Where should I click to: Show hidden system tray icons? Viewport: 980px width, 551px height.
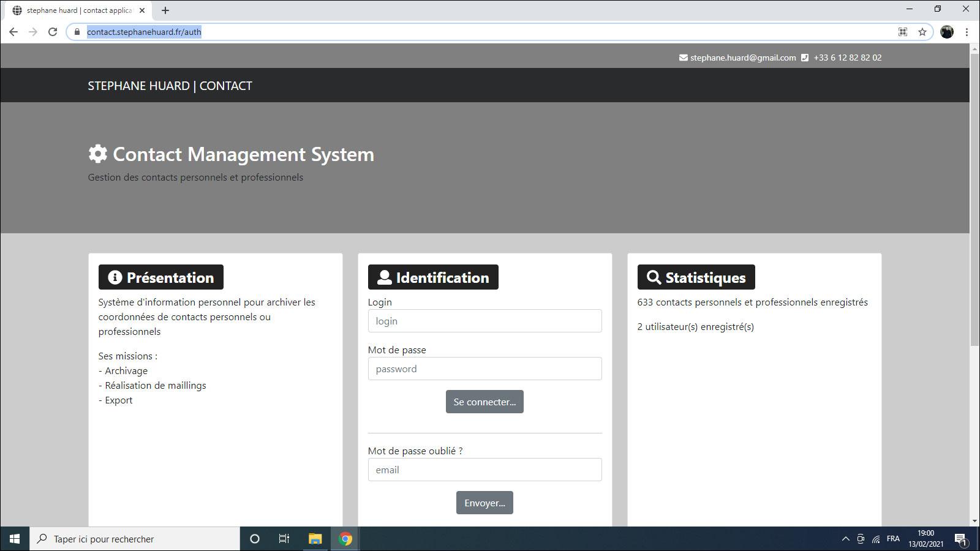click(845, 539)
